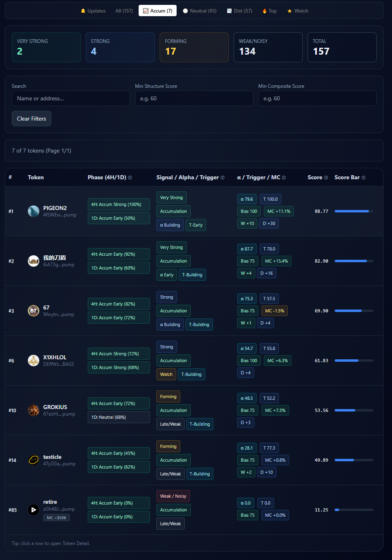Click the Strong stat card

(x=120, y=47)
